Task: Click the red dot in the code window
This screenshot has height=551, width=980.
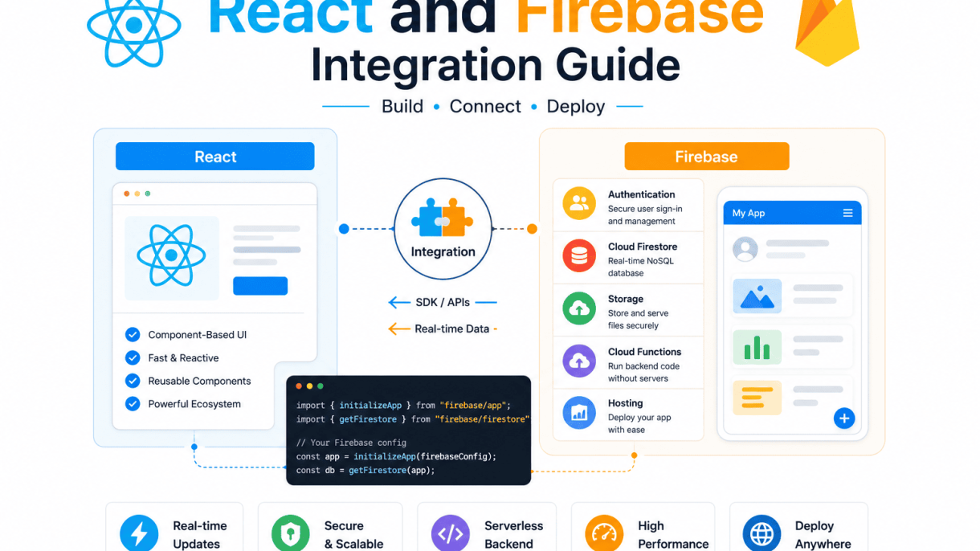Action: pos(299,386)
